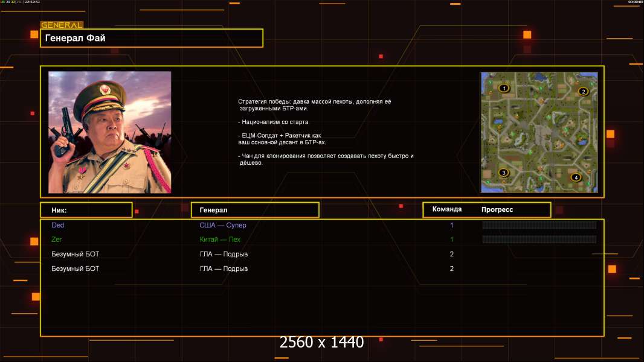Image resolution: width=644 pixels, height=362 pixels.
Task: Click the 'Генерал' column header
Action: click(x=255, y=210)
